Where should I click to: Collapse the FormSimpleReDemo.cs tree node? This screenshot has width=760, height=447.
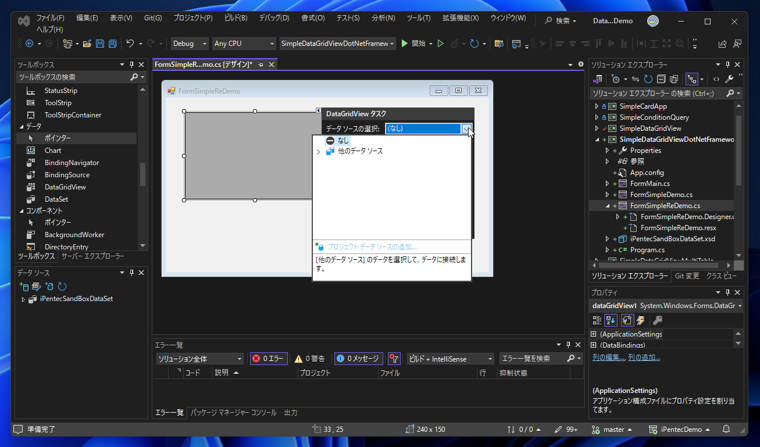(x=607, y=206)
